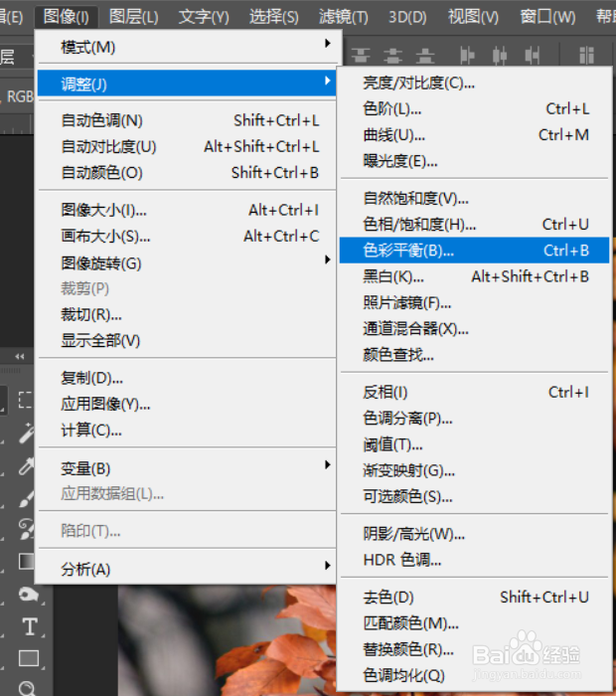Open 通道混合器(X) adjustment

point(475,328)
